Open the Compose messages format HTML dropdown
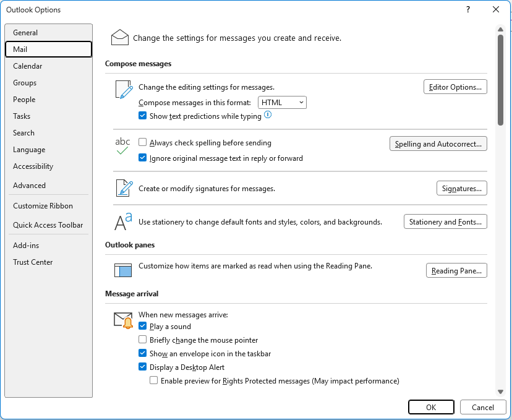The height and width of the screenshot is (420, 512). pos(282,103)
